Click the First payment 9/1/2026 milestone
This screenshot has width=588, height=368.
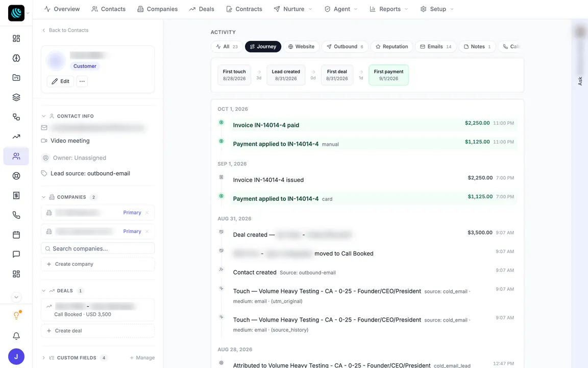388,75
